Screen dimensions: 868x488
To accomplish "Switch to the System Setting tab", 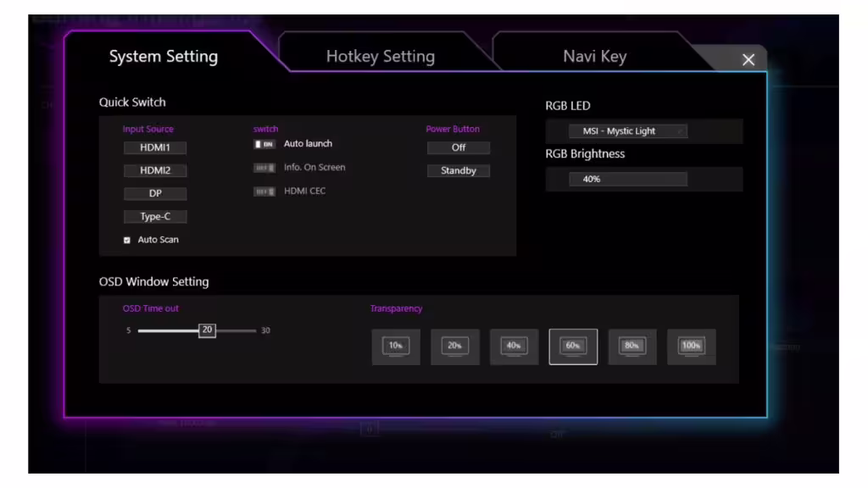I will click(x=164, y=57).
